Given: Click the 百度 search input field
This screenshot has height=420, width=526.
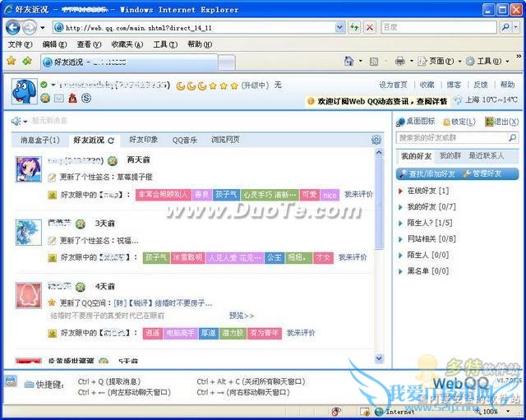Looking at the screenshot, I should pos(439,27).
